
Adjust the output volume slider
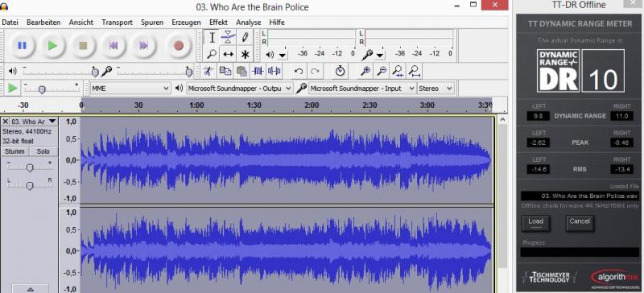pyautogui.click(x=59, y=72)
